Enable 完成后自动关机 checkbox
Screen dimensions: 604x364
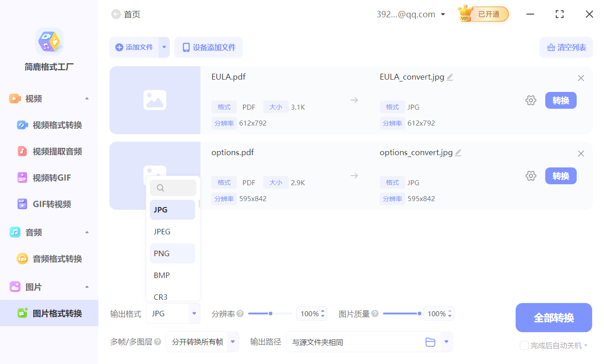(524, 345)
